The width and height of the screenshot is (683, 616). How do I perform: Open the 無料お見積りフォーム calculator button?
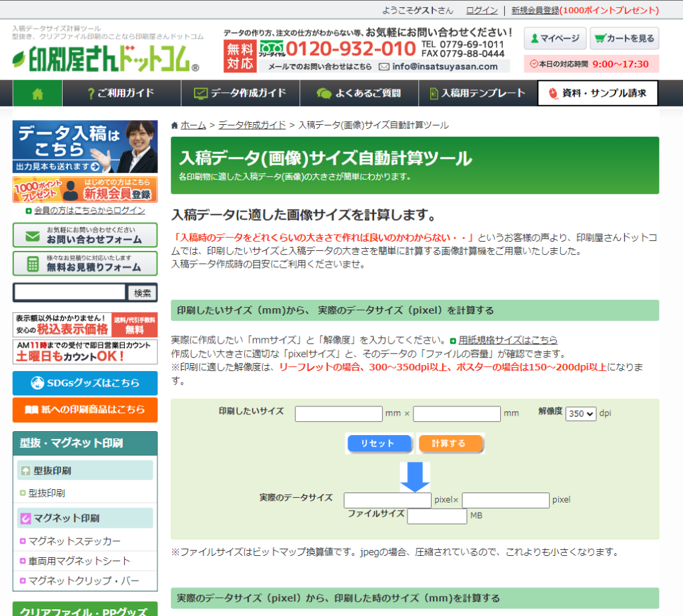(x=85, y=264)
